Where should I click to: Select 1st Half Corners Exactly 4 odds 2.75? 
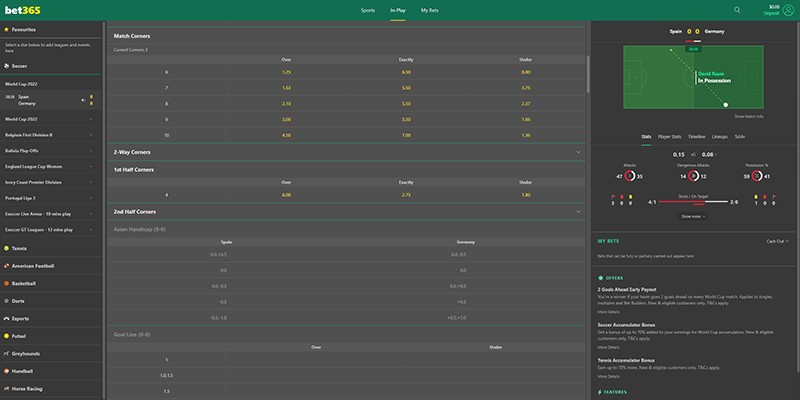point(406,195)
